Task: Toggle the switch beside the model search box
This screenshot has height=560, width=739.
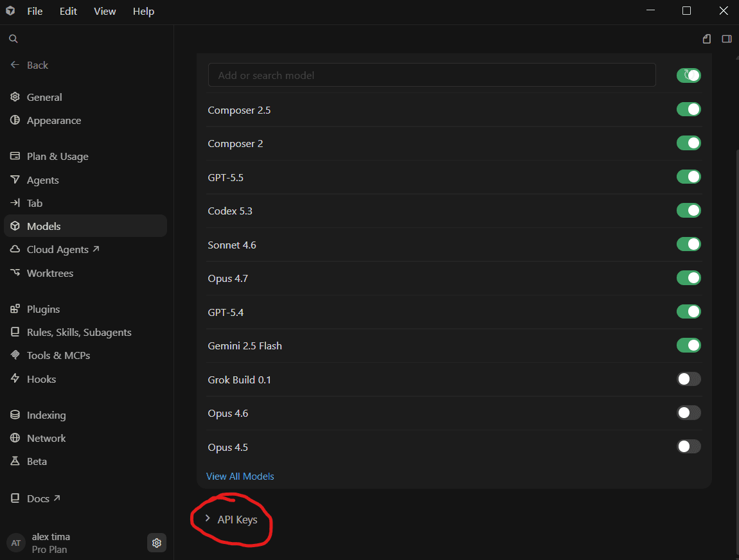Action: point(689,75)
